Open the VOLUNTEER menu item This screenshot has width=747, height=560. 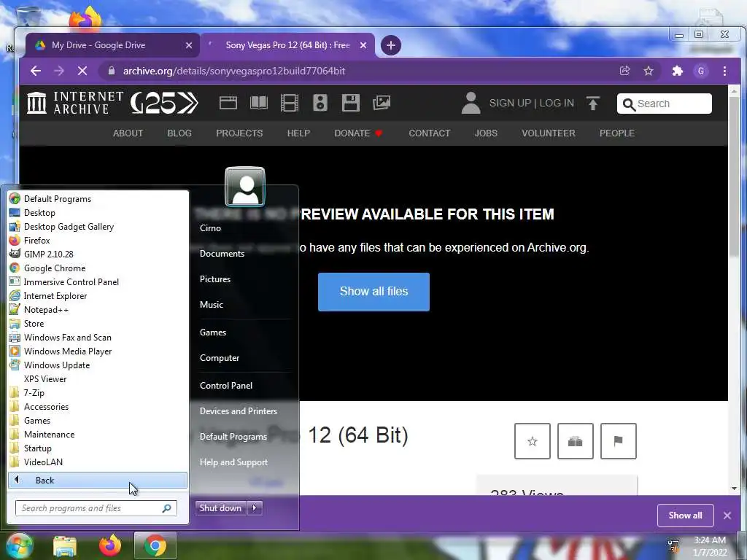coord(549,133)
